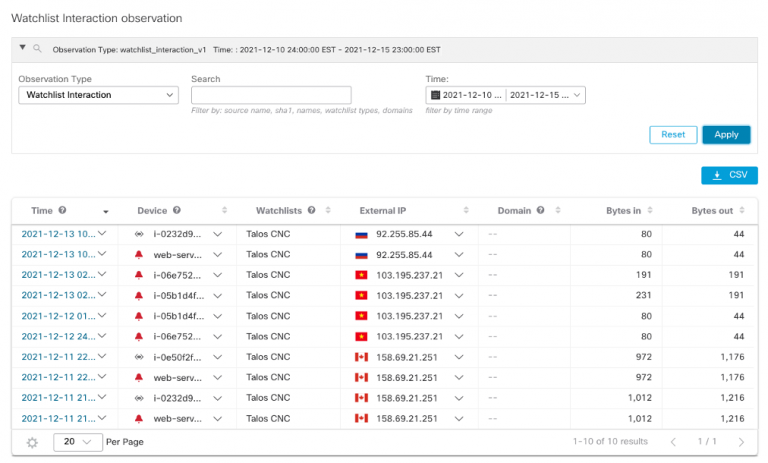Click the Russian flag icon in first row
This screenshot has height=463, width=768.
pyautogui.click(x=362, y=234)
